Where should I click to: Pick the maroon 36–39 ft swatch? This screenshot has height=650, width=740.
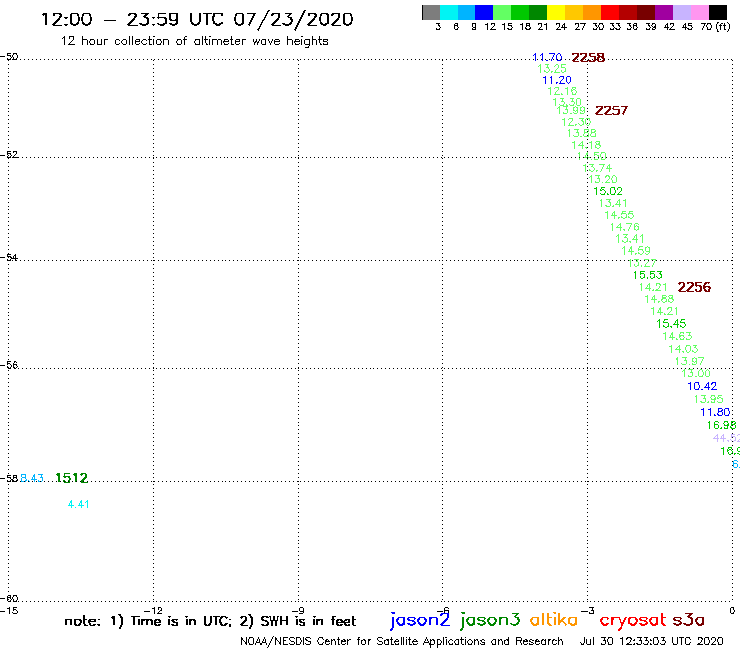646,12
